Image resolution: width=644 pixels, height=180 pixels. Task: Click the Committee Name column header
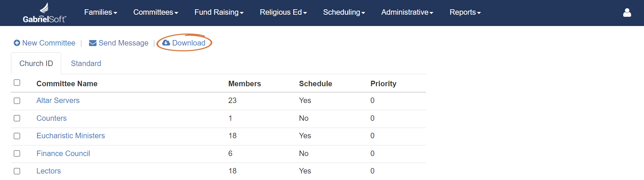click(x=67, y=84)
